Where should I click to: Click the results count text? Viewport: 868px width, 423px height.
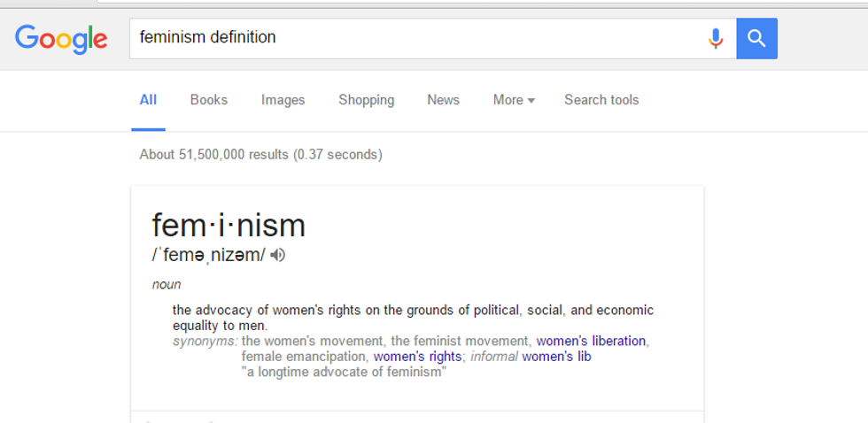[260, 155]
